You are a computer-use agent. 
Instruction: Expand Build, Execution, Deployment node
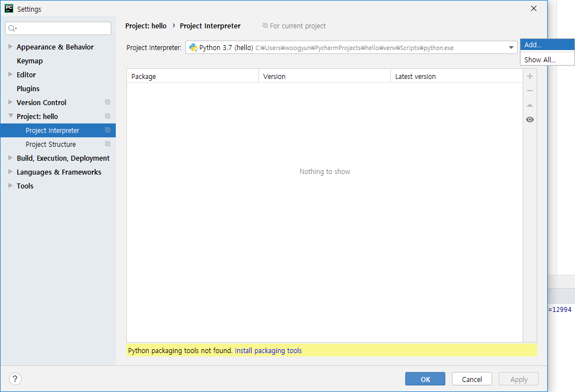[x=10, y=158]
